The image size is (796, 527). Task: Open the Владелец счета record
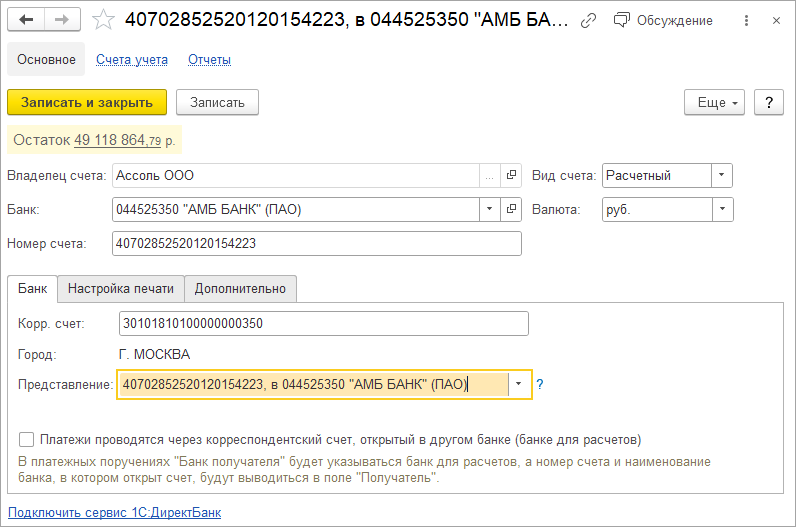511,176
